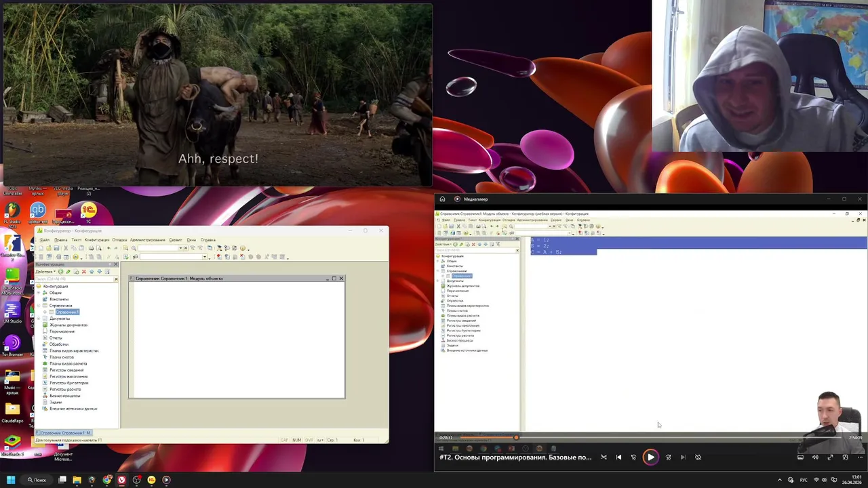Expand the Общие tree node
This screenshot has height=488, width=868.
(39, 293)
